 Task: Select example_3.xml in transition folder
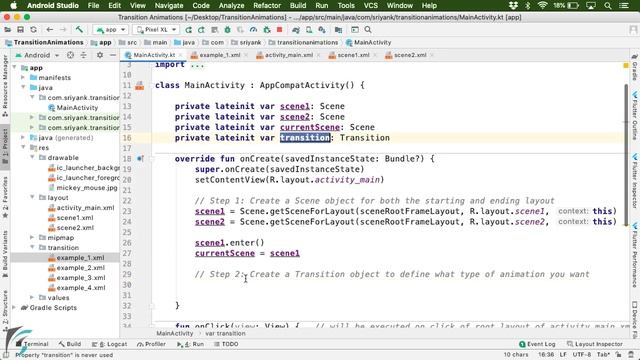pos(77,278)
